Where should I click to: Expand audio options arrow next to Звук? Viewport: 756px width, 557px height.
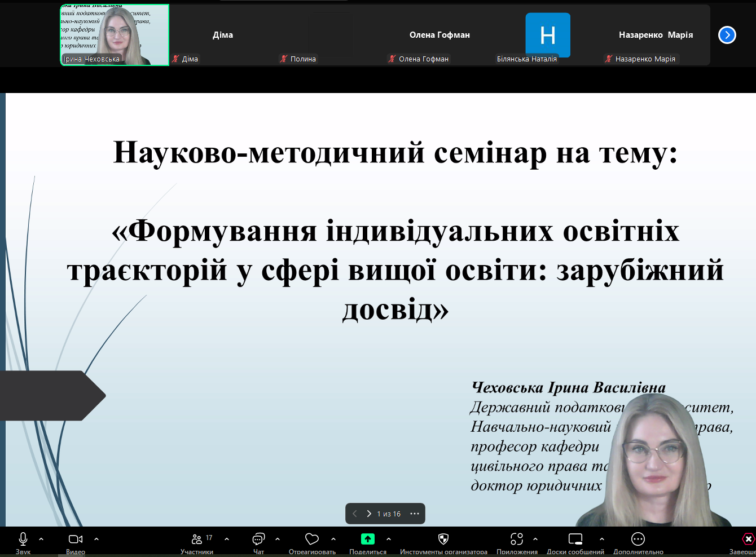coord(41,539)
